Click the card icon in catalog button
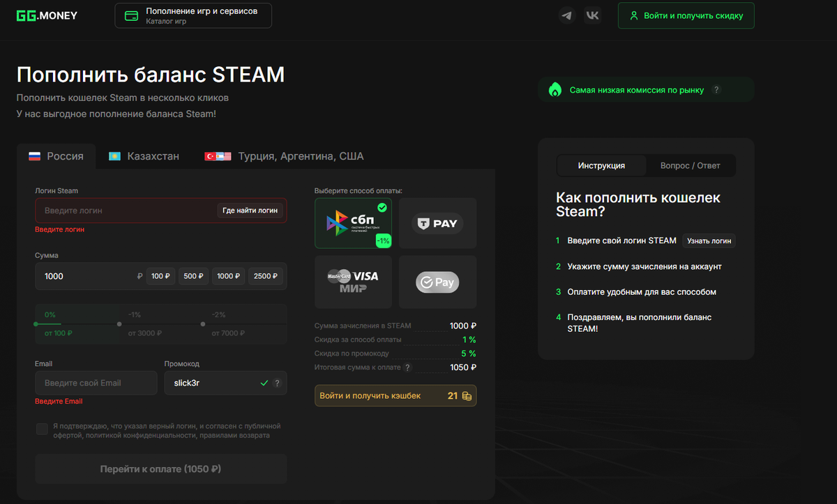 tap(131, 15)
